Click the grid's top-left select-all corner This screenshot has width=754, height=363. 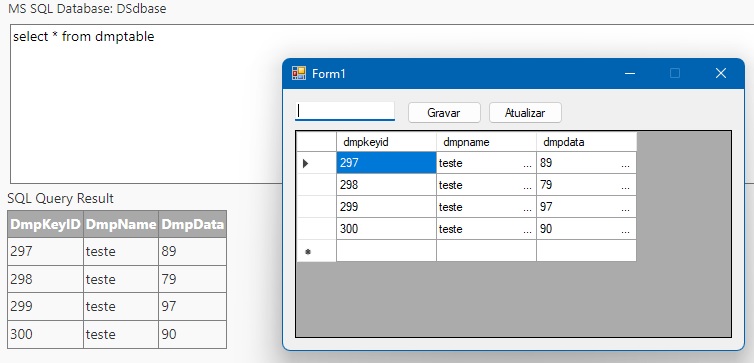[x=316, y=142]
